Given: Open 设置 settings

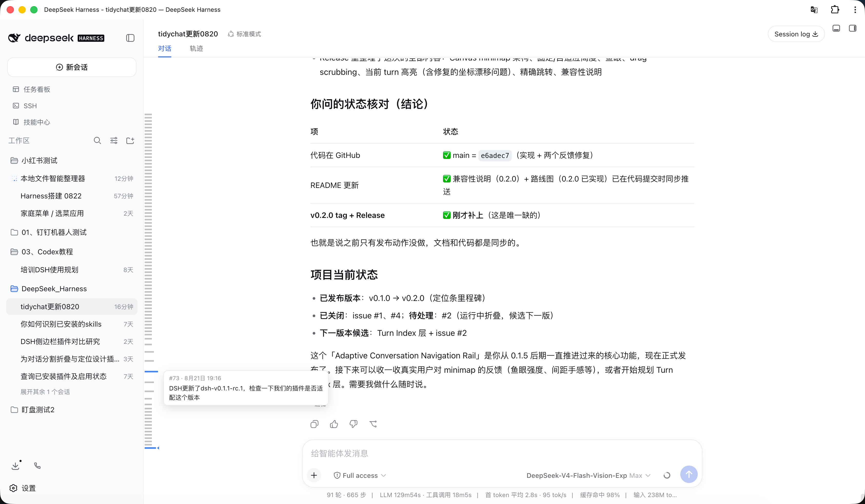Looking at the screenshot, I should (x=23, y=488).
